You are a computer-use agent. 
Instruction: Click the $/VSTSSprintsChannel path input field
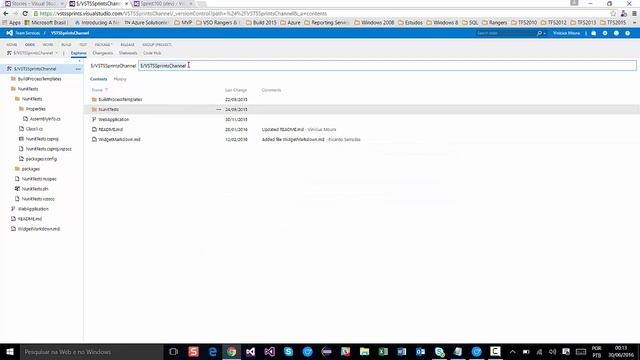[387, 66]
